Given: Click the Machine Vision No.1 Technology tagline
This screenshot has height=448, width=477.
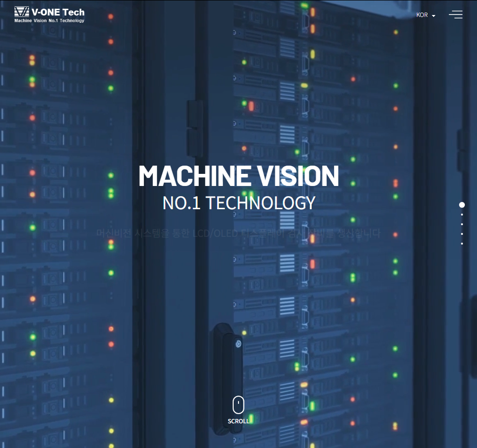Looking at the screenshot, I should tap(49, 21).
